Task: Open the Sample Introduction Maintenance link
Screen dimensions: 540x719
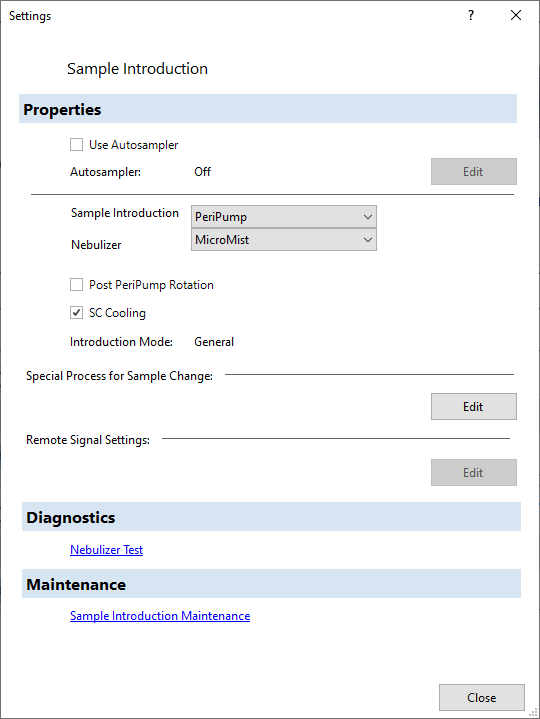Action: 160,615
